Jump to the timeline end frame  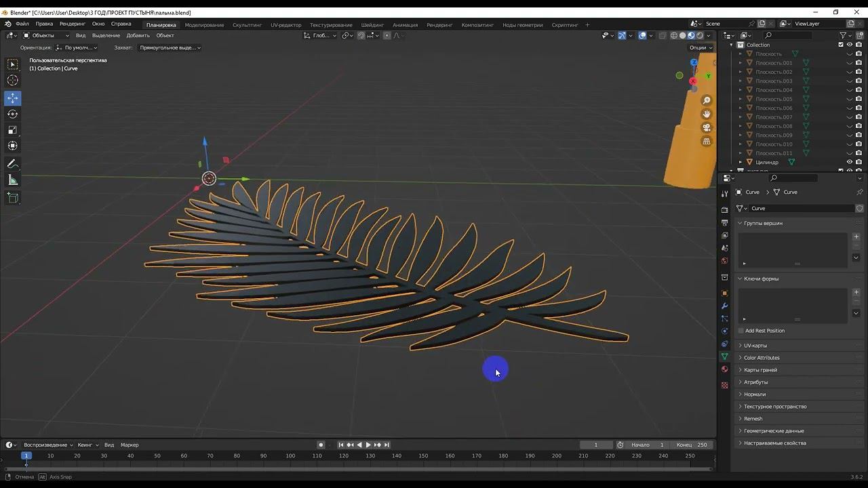pos(387,445)
